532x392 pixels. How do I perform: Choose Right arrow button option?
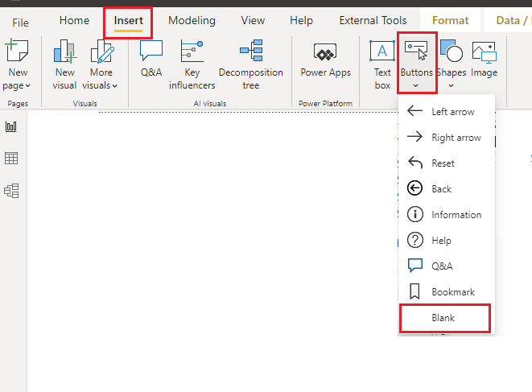447,137
